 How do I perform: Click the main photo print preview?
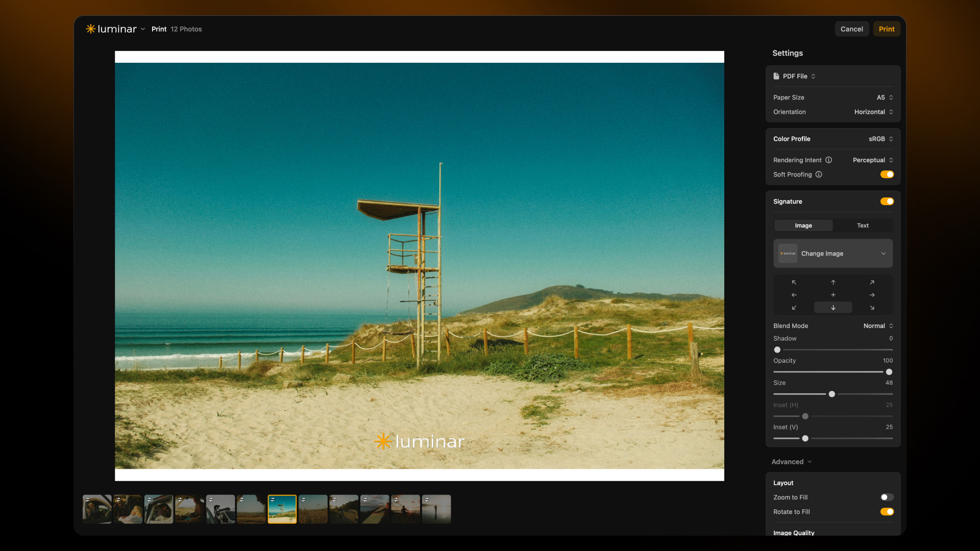420,266
